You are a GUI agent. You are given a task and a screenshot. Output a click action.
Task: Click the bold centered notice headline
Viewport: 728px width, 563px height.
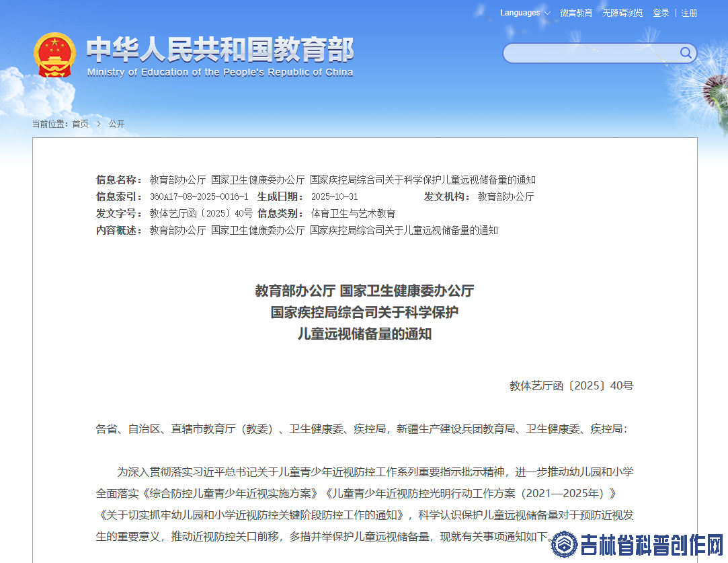point(364,312)
